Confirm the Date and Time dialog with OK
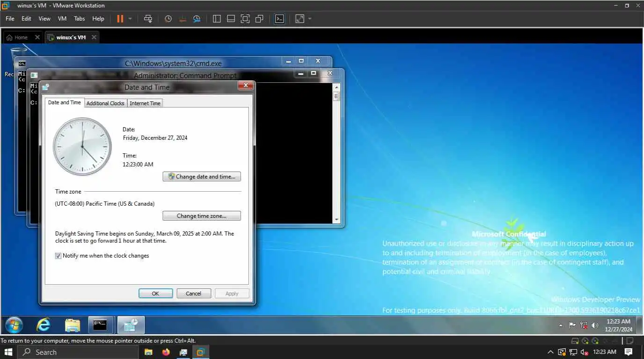Screen dimensions: 644x359 (156, 294)
